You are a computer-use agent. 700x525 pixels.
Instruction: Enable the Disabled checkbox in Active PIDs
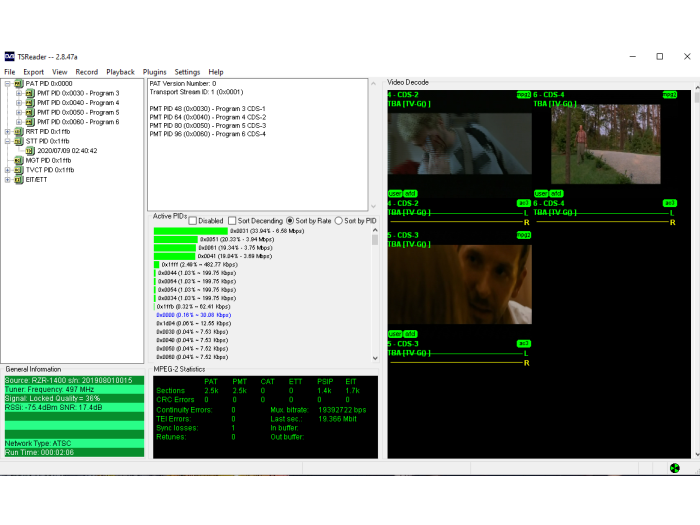193,221
